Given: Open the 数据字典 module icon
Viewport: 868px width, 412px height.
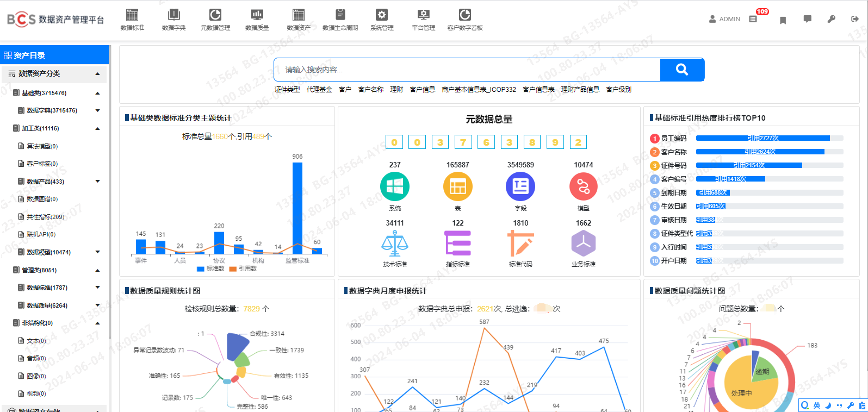Looking at the screenshot, I should 174,15.
